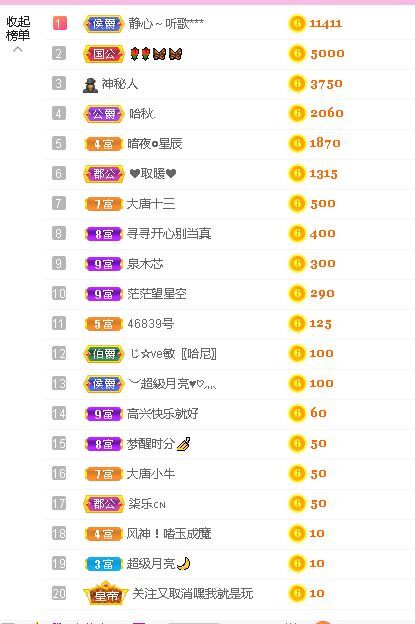This screenshot has height=624, width=415.
Task: Open user 暗夜●星辰 profile
Action: coord(154,144)
